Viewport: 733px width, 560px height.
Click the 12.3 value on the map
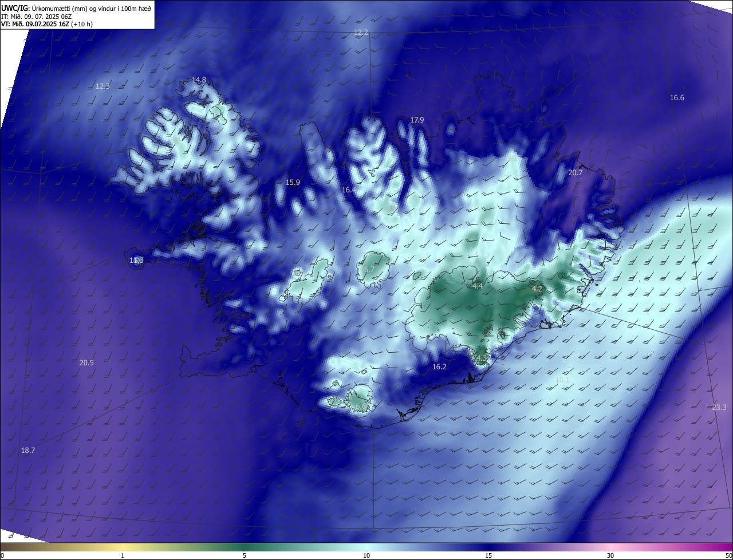(x=103, y=86)
